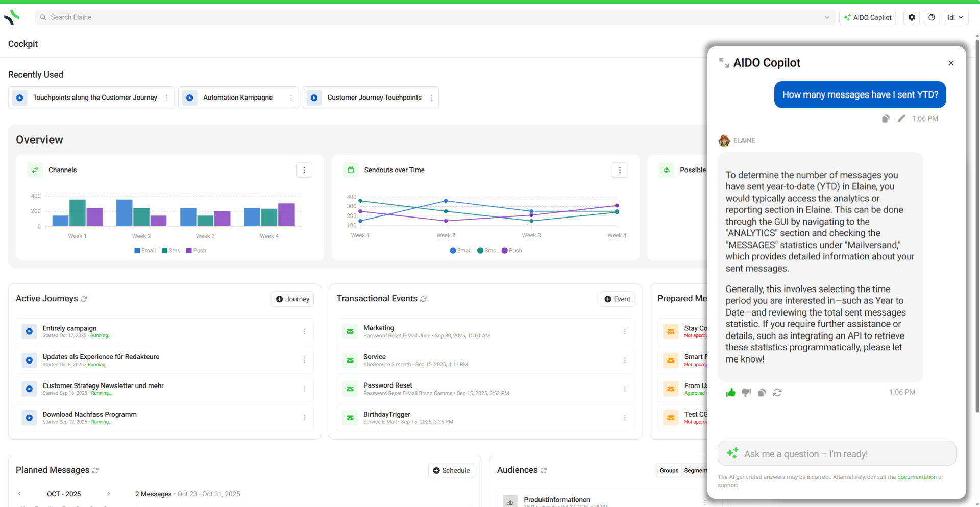Switch Audiences to Segments tab
The height and width of the screenshot is (507, 980).
point(695,470)
